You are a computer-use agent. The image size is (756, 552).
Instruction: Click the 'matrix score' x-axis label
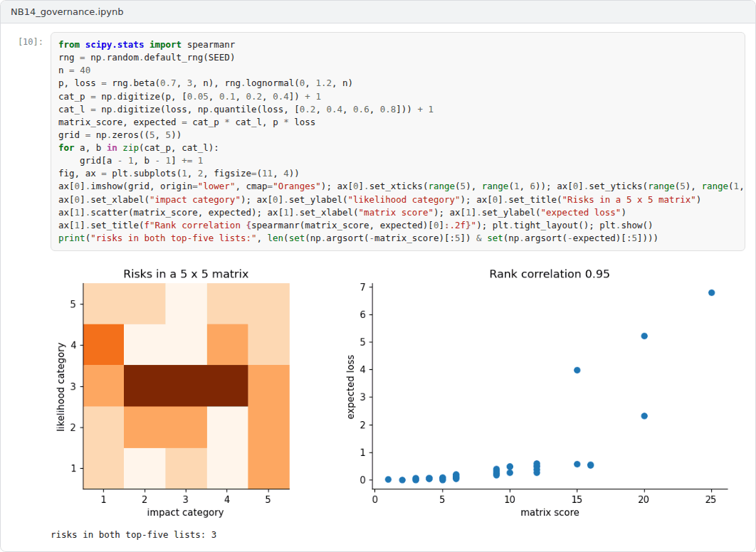coord(550,512)
